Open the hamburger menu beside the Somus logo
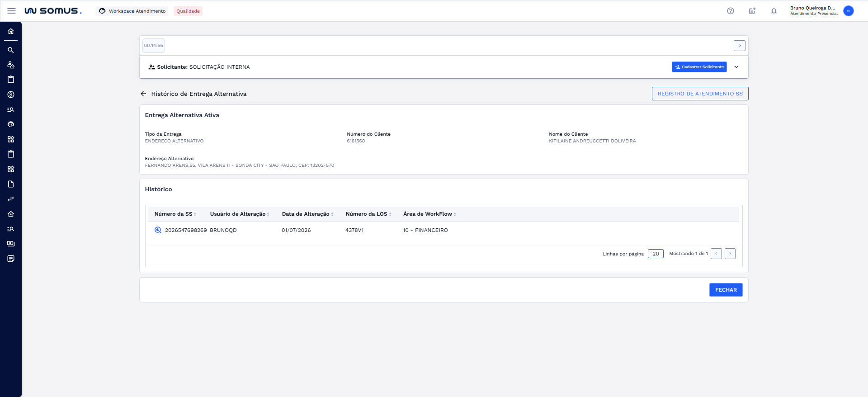Screen dimensions: 868x397 tap(12, 11)
